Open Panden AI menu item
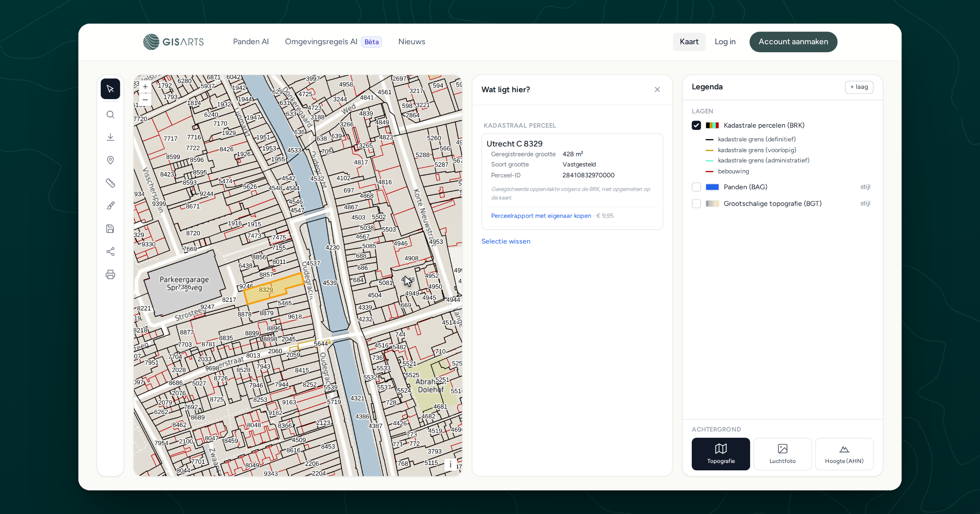 (251, 42)
